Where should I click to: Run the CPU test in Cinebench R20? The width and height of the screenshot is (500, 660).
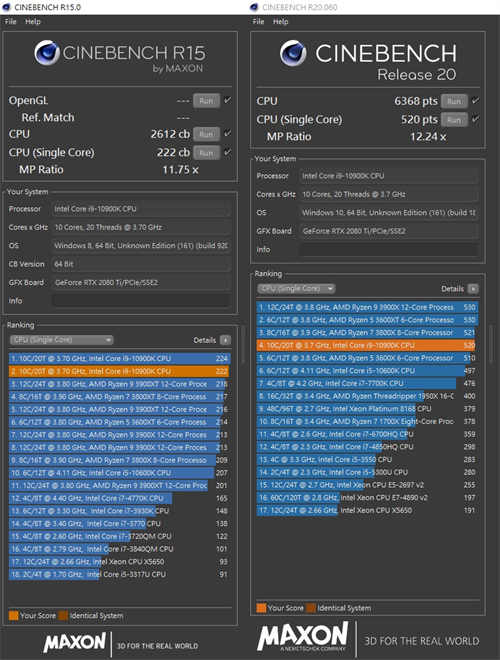click(x=454, y=101)
